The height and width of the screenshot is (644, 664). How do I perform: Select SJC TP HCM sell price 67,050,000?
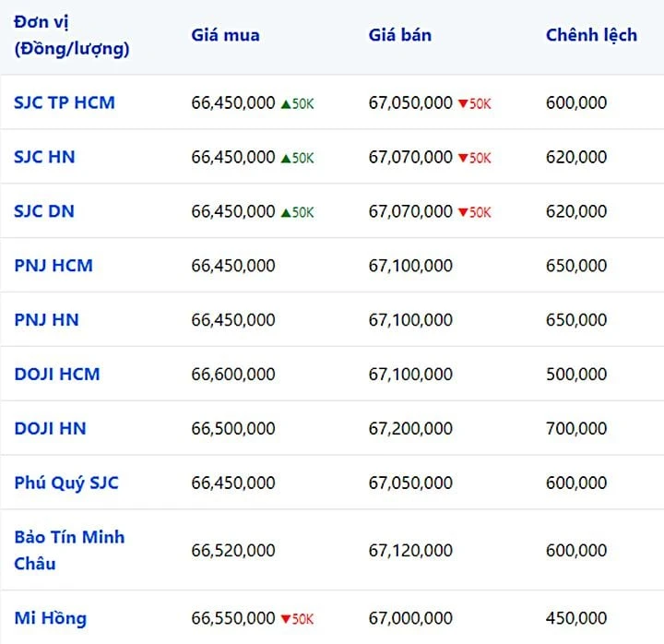coord(410,102)
